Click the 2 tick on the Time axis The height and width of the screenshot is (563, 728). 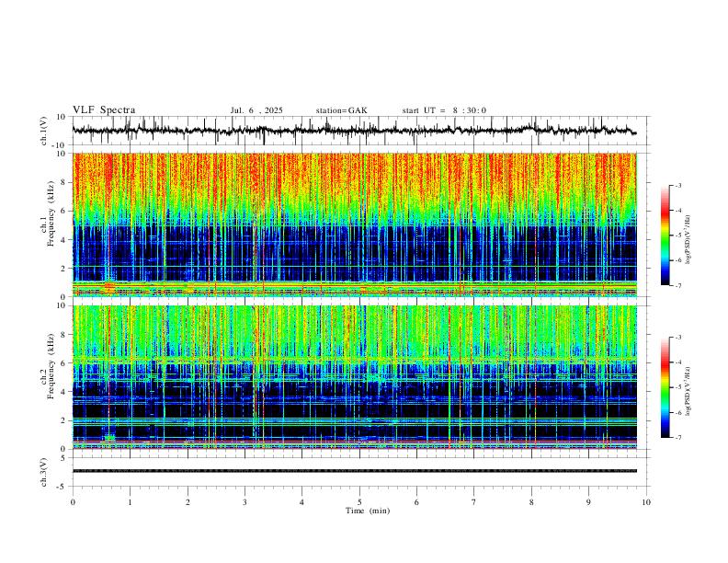pos(188,502)
